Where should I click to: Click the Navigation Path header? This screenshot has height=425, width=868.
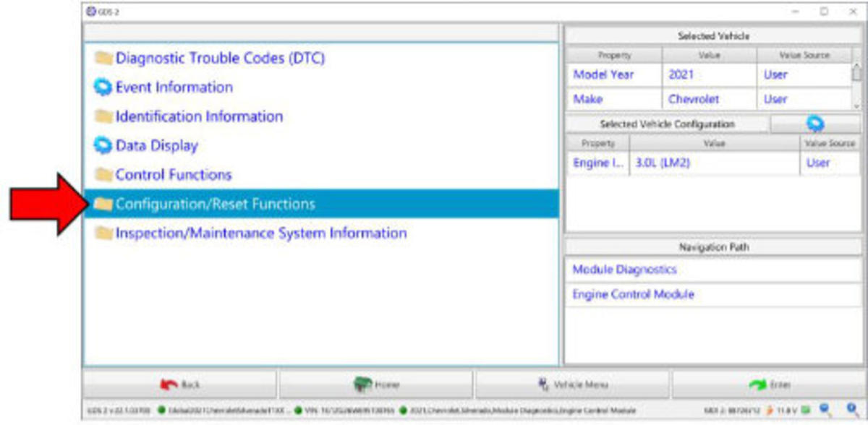713,247
